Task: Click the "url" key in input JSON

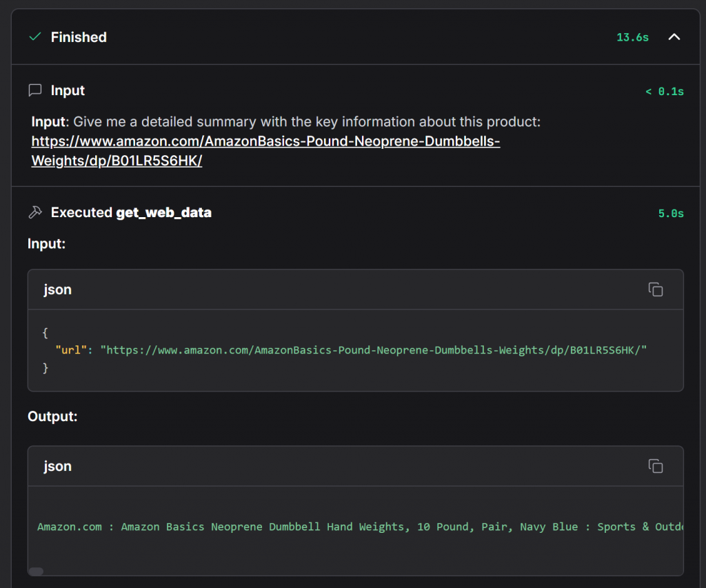Action: point(71,350)
